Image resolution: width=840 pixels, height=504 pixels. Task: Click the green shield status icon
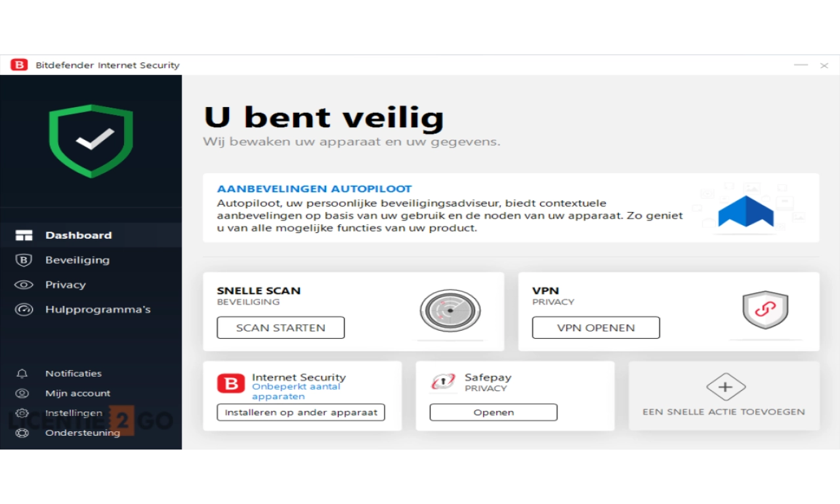click(x=91, y=140)
